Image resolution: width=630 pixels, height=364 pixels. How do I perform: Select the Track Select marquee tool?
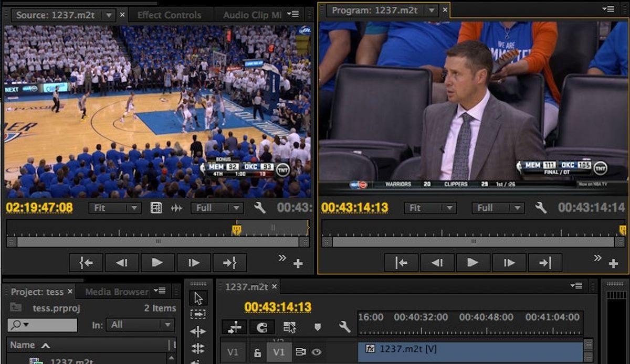coord(198,314)
